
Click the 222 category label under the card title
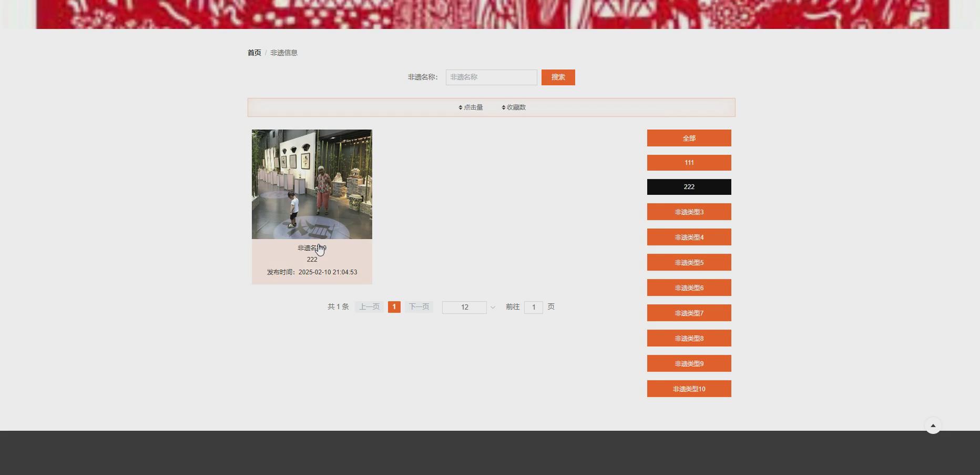tap(312, 260)
